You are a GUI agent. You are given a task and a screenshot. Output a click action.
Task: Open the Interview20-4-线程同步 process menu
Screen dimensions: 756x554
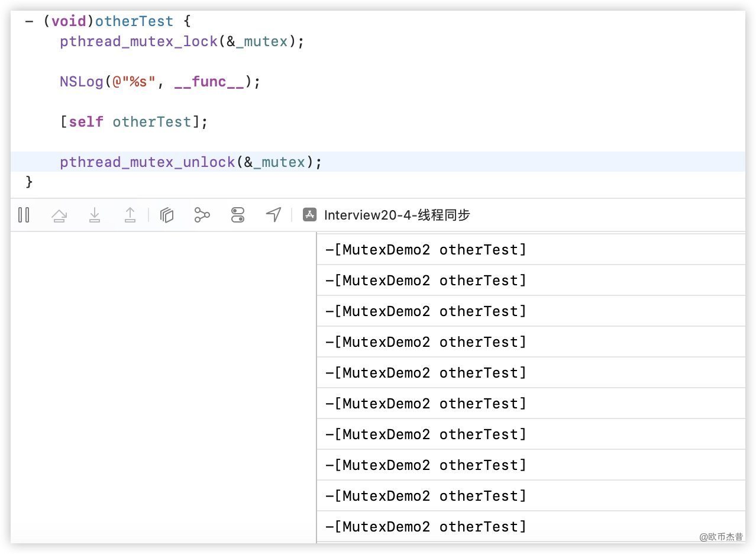coord(397,215)
